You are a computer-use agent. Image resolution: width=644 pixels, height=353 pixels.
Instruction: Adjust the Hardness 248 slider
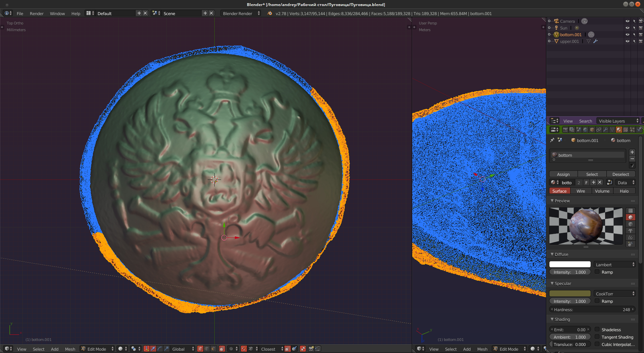[x=592, y=310]
